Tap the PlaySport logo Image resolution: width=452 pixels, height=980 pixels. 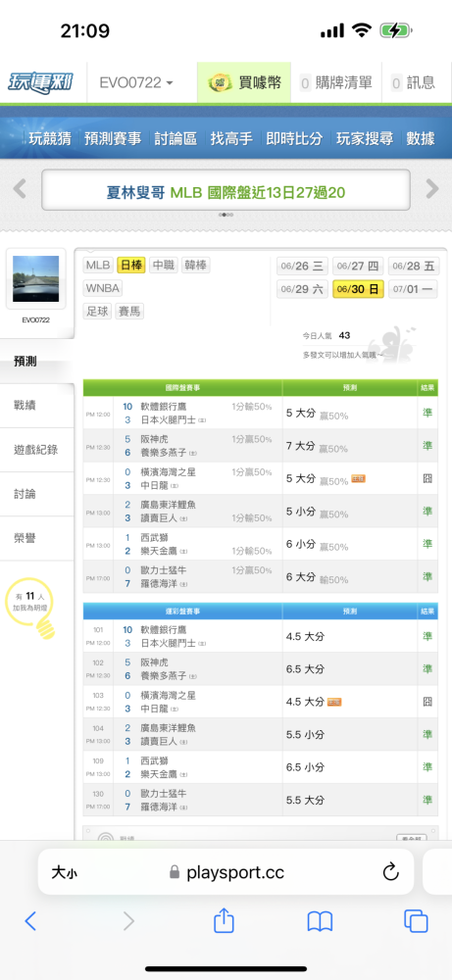[39, 82]
